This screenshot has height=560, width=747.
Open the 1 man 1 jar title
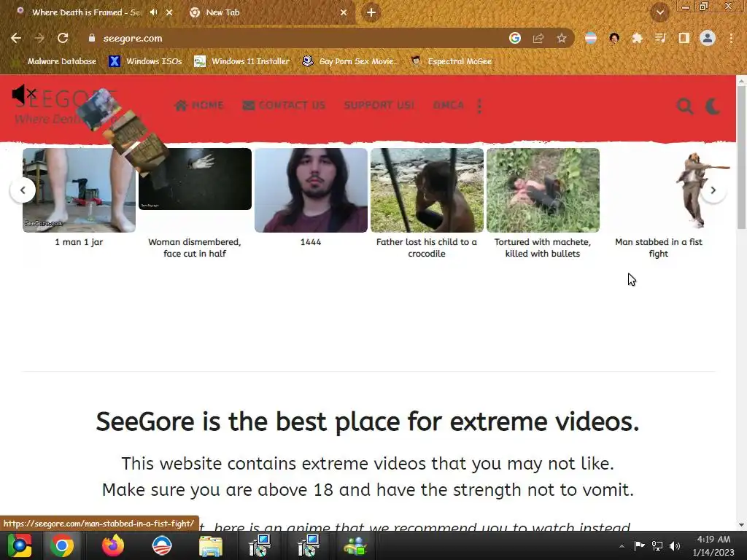tap(79, 242)
